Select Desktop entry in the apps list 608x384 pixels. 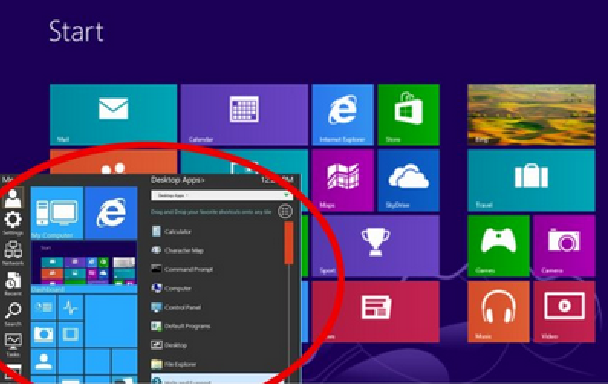tap(169, 345)
